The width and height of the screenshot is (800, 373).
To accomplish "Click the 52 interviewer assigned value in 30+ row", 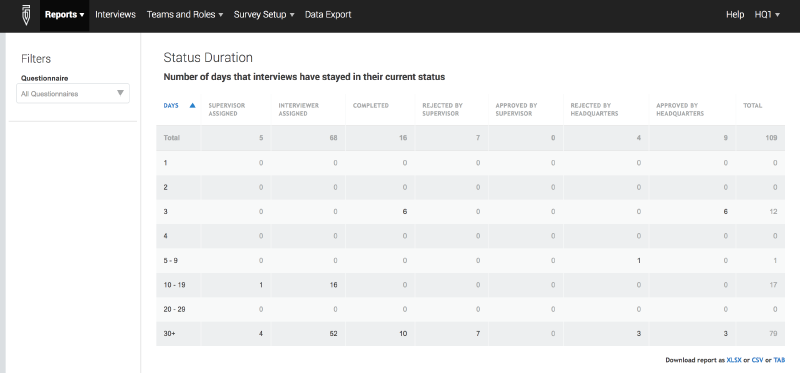I will (x=333, y=334).
